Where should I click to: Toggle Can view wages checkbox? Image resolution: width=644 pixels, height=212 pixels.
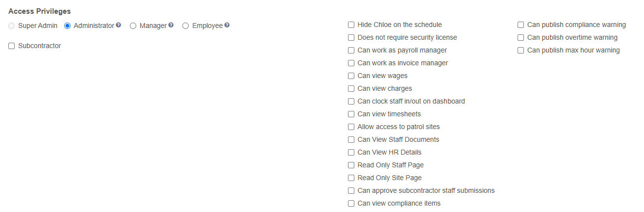tap(351, 76)
